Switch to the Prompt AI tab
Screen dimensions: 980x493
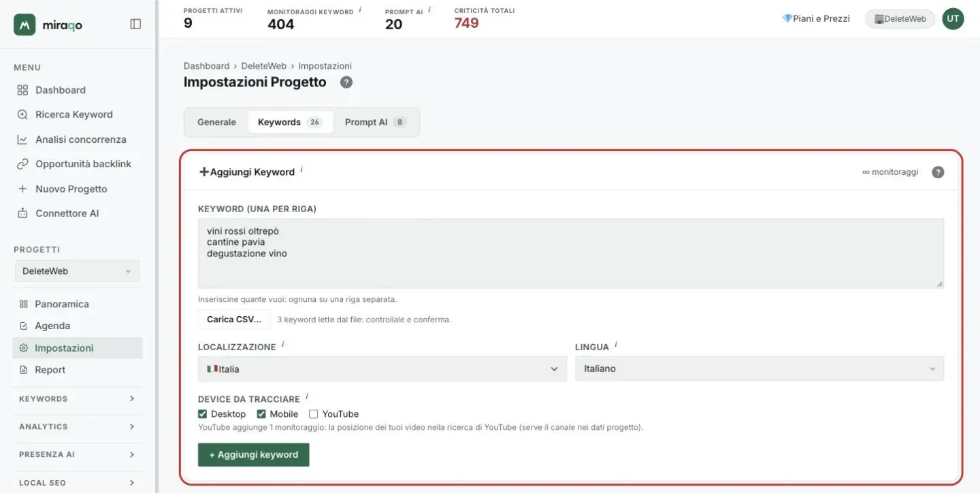point(376,122)
